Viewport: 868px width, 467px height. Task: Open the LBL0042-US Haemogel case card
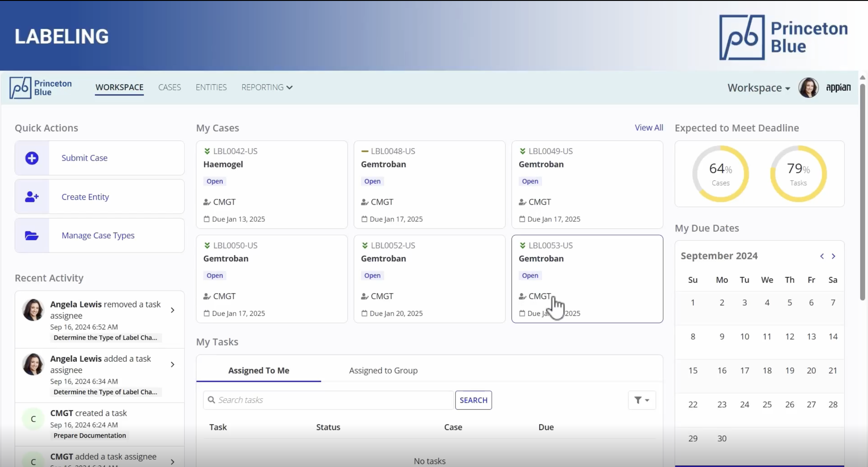[271, 185]
